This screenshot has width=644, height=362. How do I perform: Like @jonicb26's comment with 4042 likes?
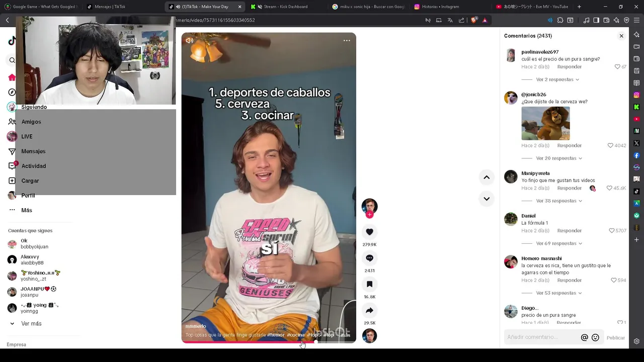(x=610, y=145)
